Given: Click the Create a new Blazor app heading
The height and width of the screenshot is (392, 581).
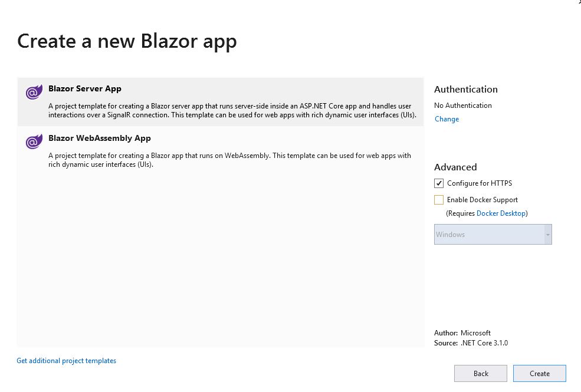Looking at the screenshot, I should [127, 42].
